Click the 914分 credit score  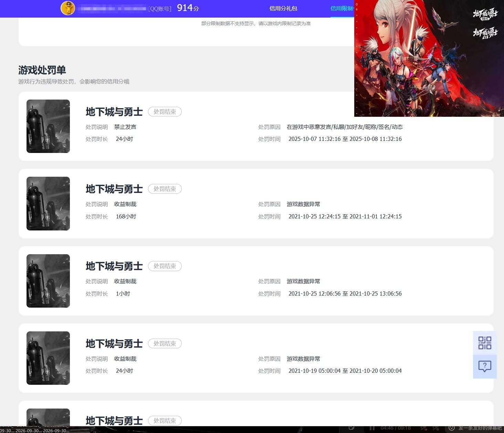pyautogui.click(x=188, y=8)
